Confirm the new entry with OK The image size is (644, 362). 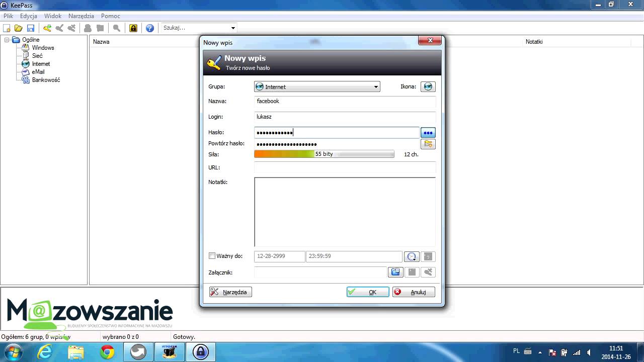tap(368, 292)
